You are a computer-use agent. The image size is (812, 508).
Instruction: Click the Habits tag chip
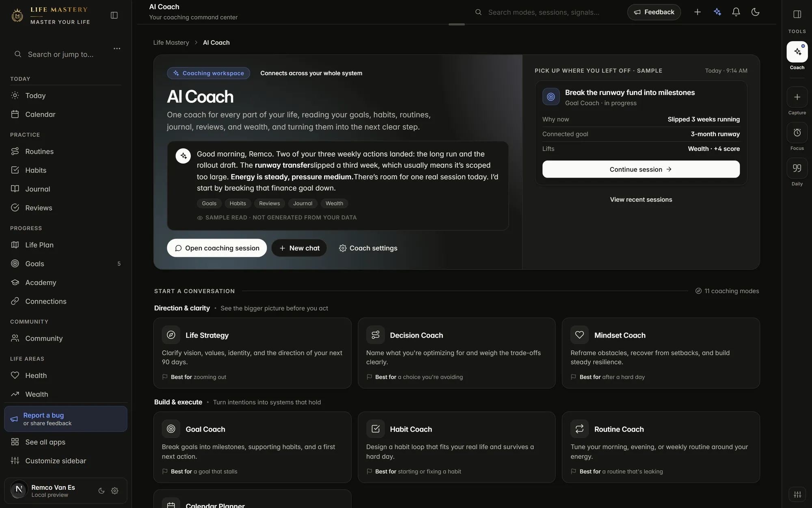point(238,203)
